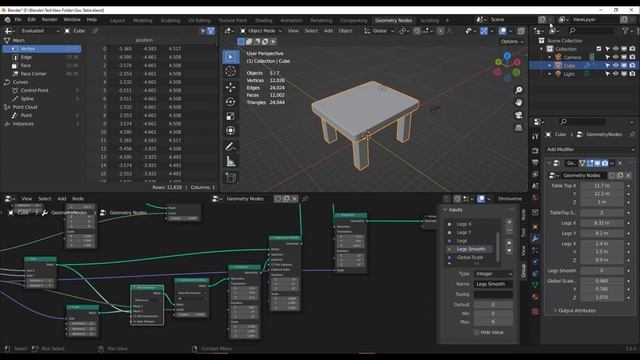Image resolution: width=640 pixels, height=360 pixels.
Task: Open the viewport editor type selector icon
Action: pyautogui.click(x=228, y=31)
